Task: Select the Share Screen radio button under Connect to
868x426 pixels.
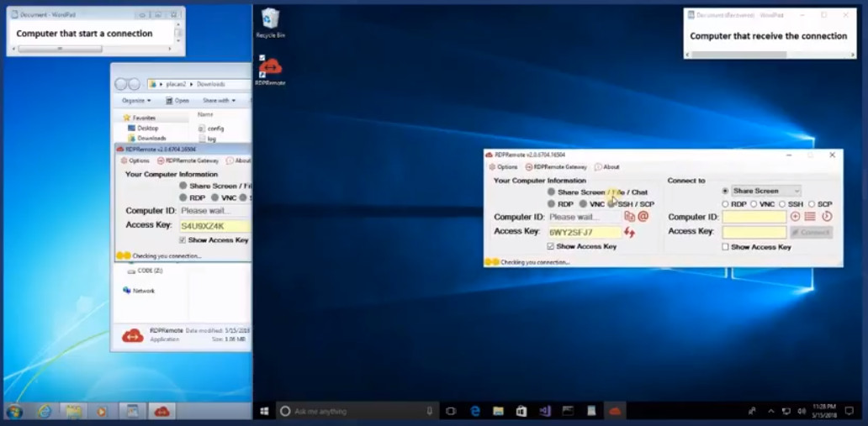Action: [x=725, y=191]
